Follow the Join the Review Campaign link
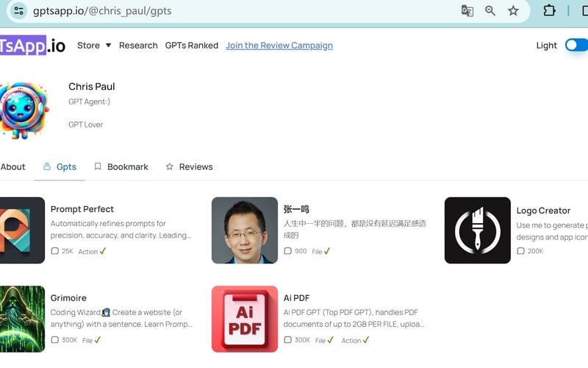588x368 pixels. [x=279, y=46]
